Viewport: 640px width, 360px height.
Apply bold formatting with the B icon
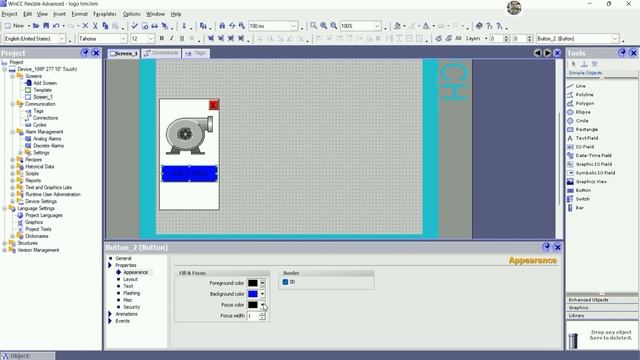(162, 38)
